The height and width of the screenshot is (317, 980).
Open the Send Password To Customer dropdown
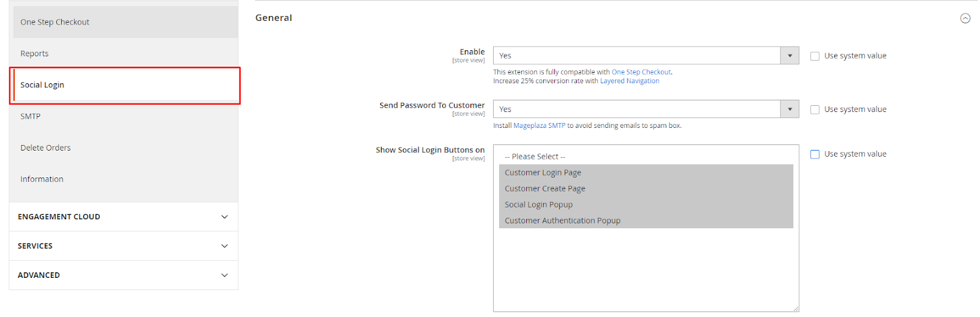coord(646,110)
